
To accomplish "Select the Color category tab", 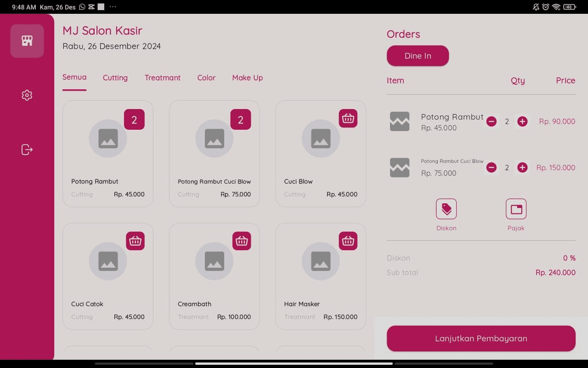I will 206,78.
